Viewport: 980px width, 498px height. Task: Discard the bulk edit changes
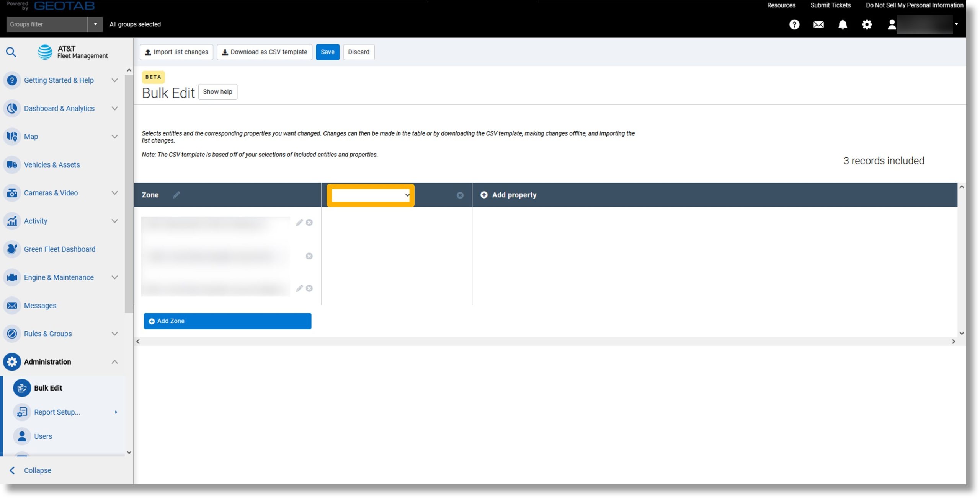pos(359,52)
